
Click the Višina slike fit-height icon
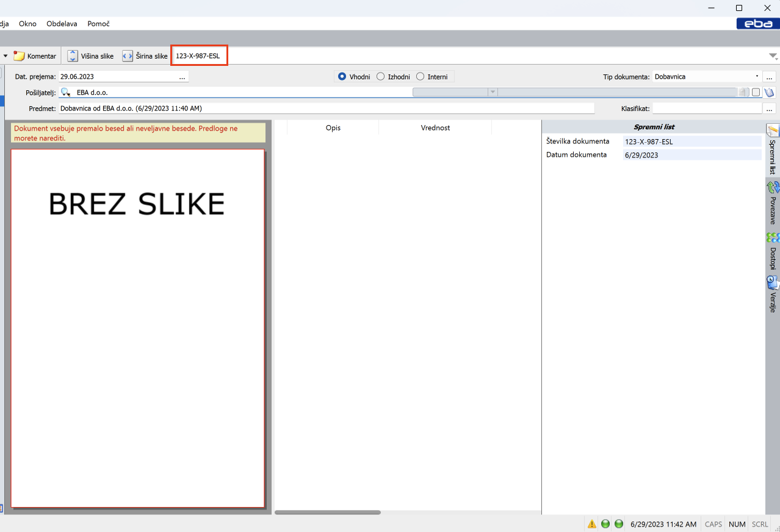pos(73,56)
